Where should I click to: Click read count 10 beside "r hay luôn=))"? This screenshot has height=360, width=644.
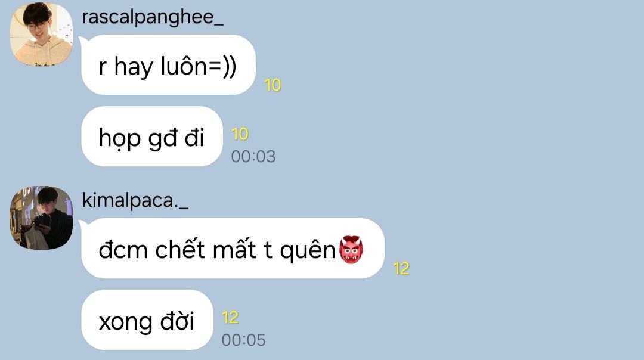(x=273, y=85)
